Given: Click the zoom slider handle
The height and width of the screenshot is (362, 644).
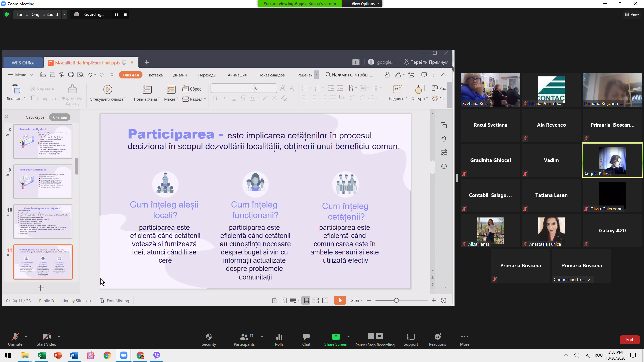Looking at the screenshot, I should (396, 300).
